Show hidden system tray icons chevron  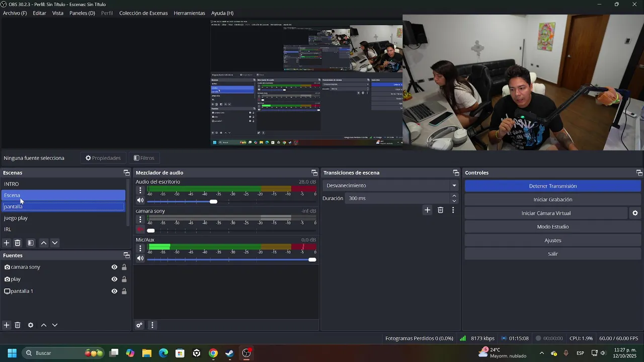click(541, 353)
